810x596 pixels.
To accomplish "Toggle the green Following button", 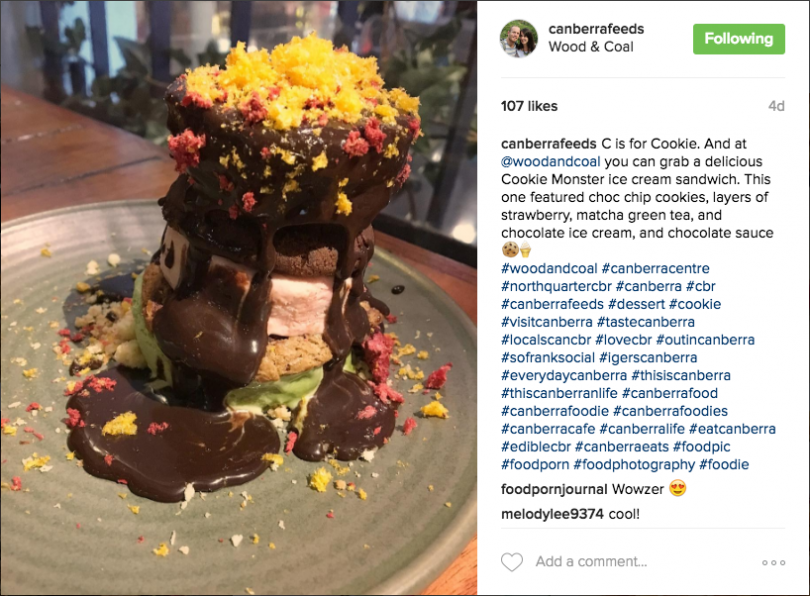I will click(739, 39).
